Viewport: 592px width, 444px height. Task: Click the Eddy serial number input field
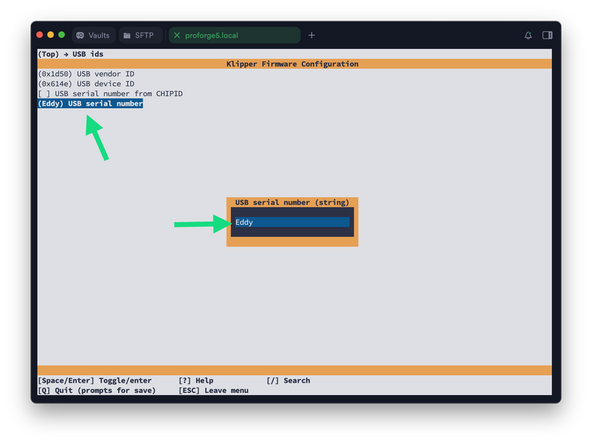coord(292,222)
